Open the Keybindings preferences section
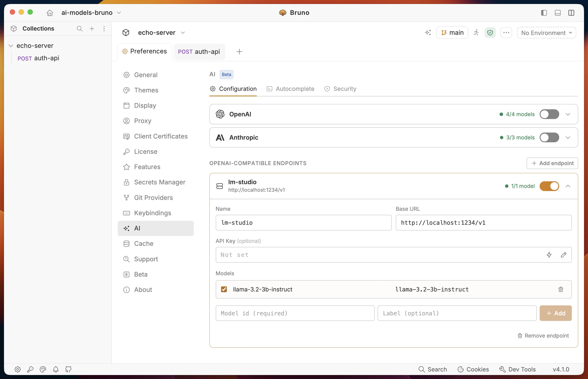 pos(156,213)
